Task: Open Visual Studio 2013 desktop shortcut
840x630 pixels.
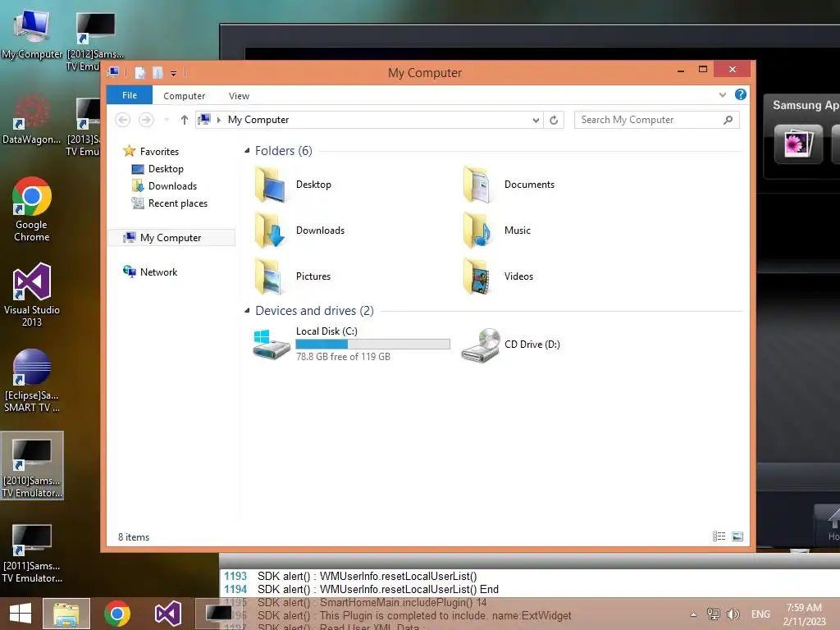Action: pos(32,294)
